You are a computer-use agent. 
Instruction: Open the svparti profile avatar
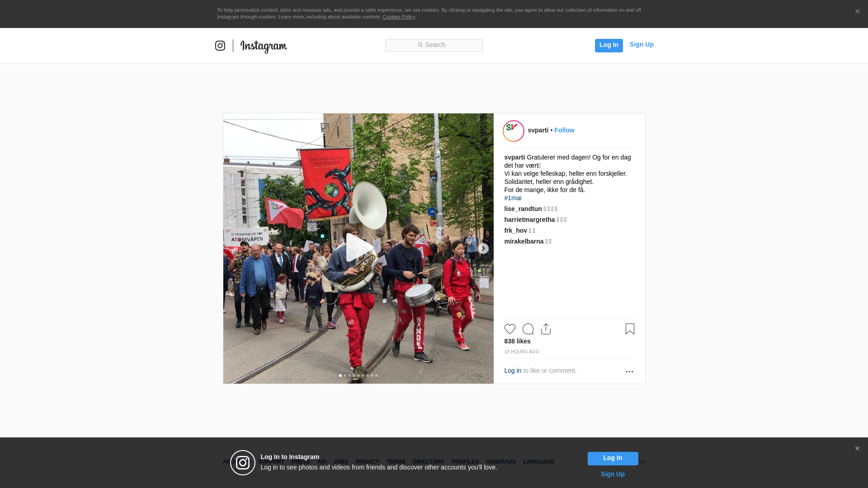coord(514,131)
